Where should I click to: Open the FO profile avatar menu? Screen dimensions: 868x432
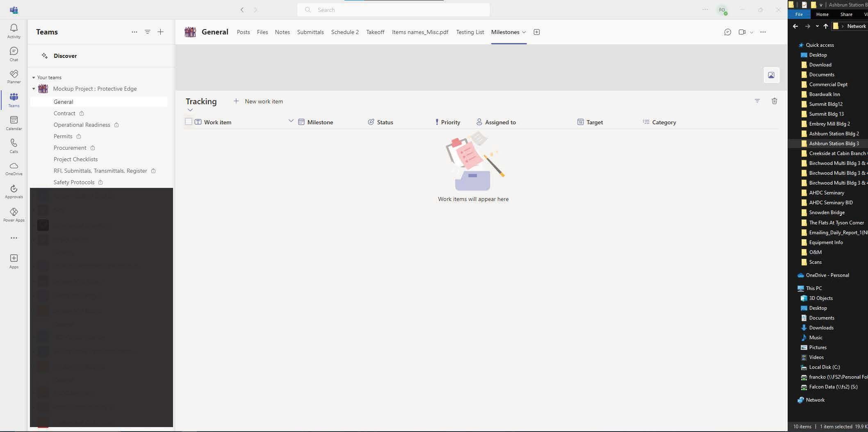tap(722, 10)
